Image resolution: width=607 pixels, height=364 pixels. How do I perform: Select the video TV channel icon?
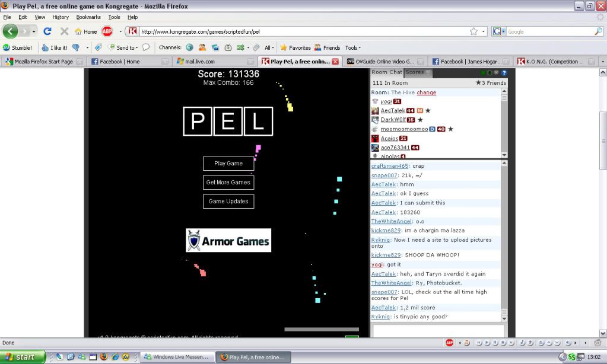click(x=228, y=47)
